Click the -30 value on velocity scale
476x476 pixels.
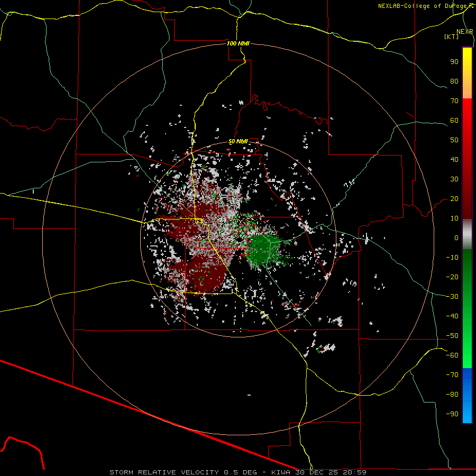coord(452,297)
